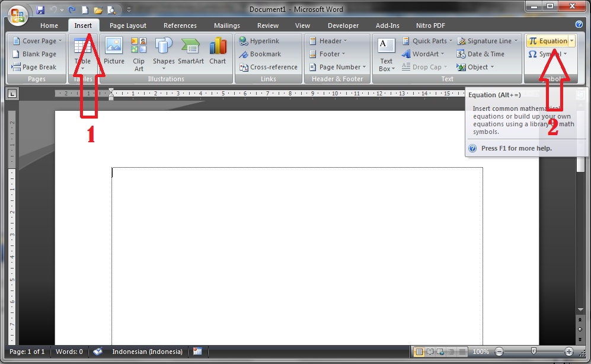Open the WordArt gallery
Viewport: 591px width, 364px height.
(423, 54)
